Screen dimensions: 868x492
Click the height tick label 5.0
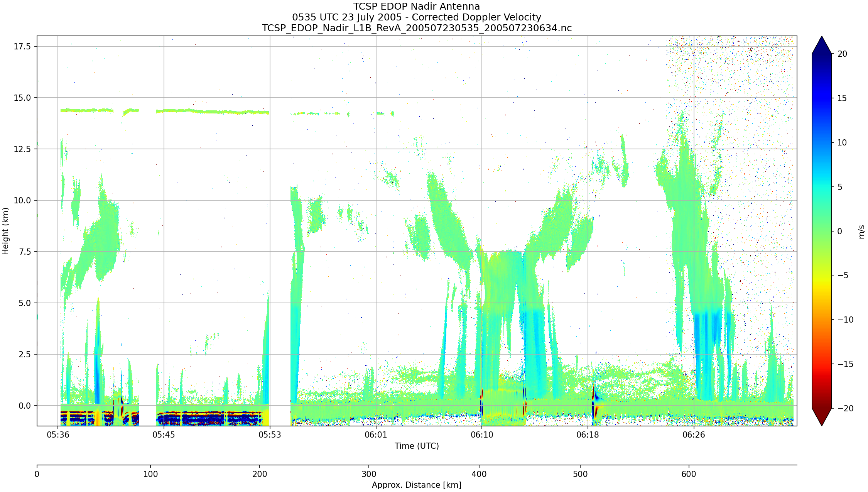pos(25,303)
